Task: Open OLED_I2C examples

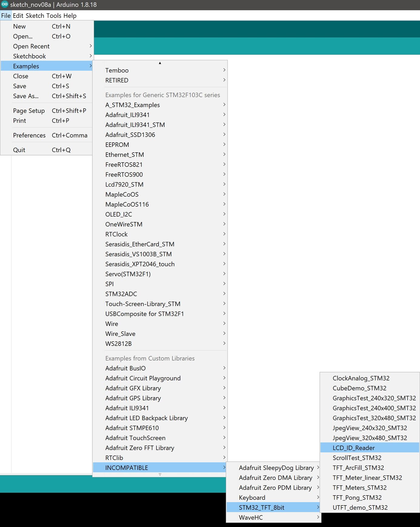Action: 160,214
